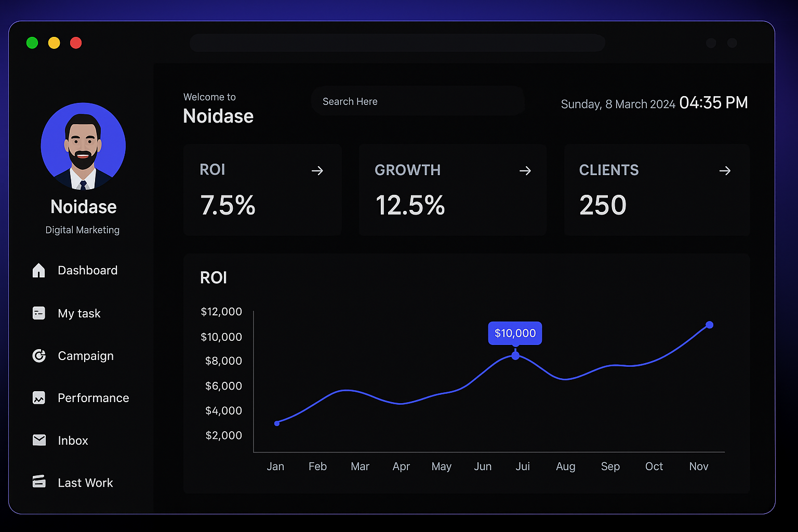798x532 pixels.
Task: Click the November endpoint on ROI chart
Action: point(710,325)
